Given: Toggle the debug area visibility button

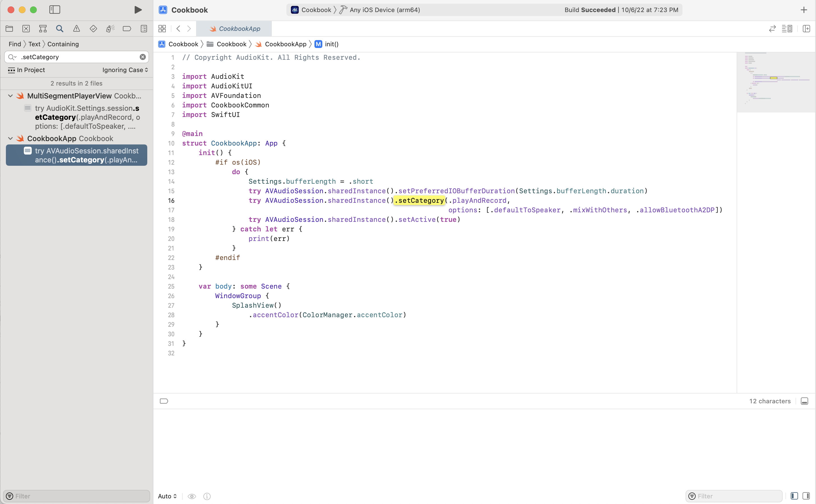Looking at the screenshot, I should 804,401.
